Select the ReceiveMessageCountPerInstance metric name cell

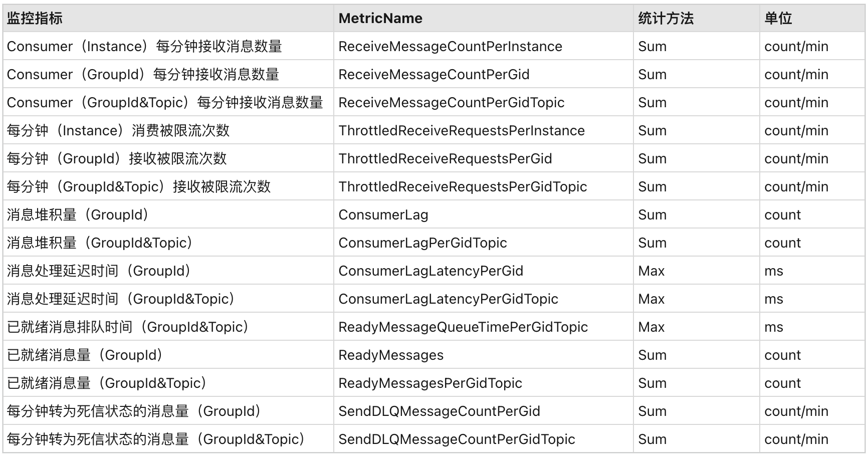[450, 47]
